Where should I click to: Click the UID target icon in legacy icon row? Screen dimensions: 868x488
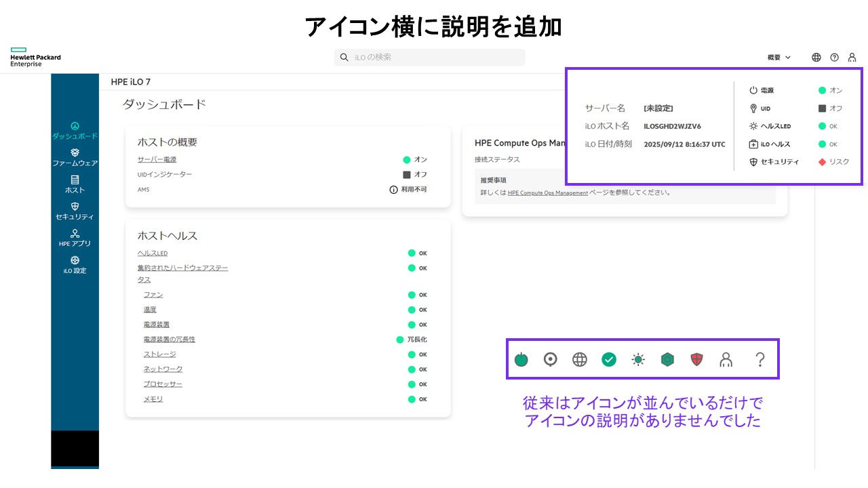551,359
